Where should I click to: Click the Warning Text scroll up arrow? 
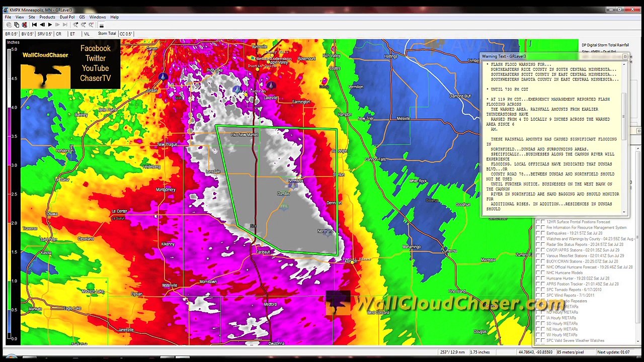click(x=625, y=64)
